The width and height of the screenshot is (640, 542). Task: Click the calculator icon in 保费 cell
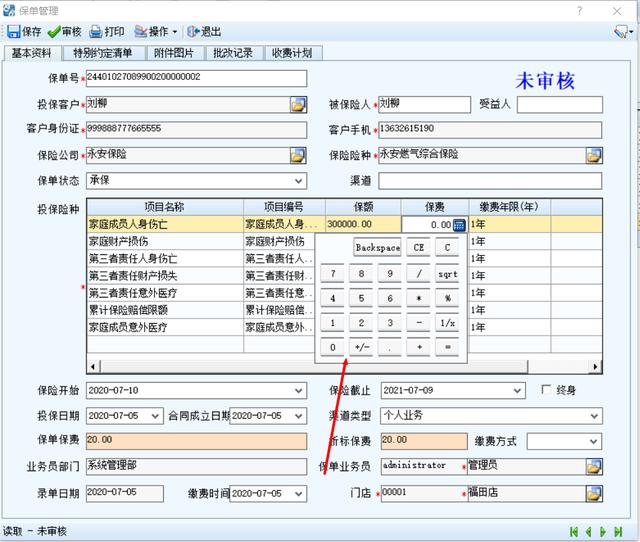coord(459,224)
